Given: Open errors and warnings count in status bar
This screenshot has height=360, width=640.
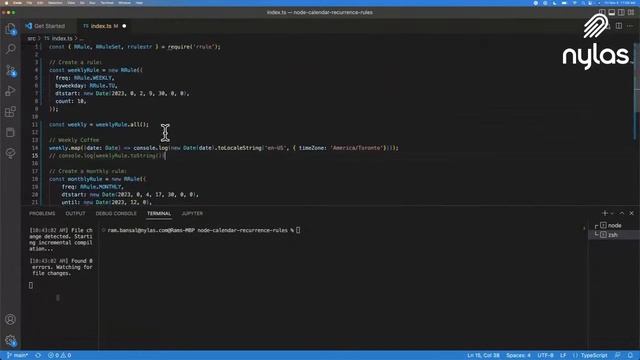Looking at the screenshot, I should pyautogui.click(x=60, y=355).
